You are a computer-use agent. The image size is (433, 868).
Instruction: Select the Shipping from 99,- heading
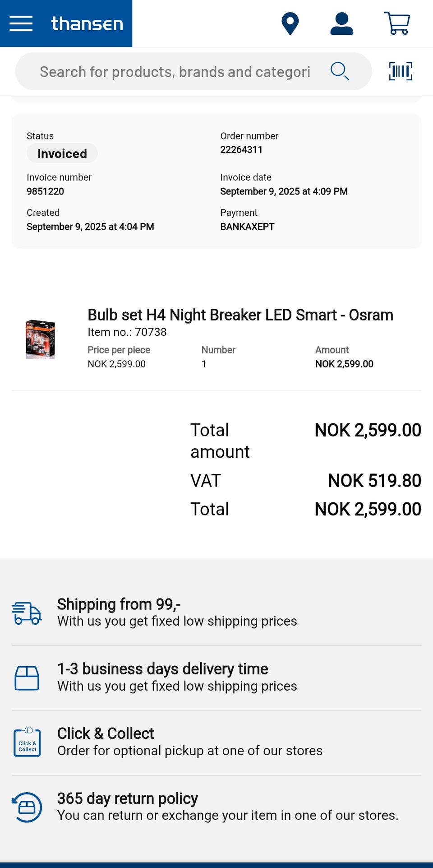click(x=119, y=604)
